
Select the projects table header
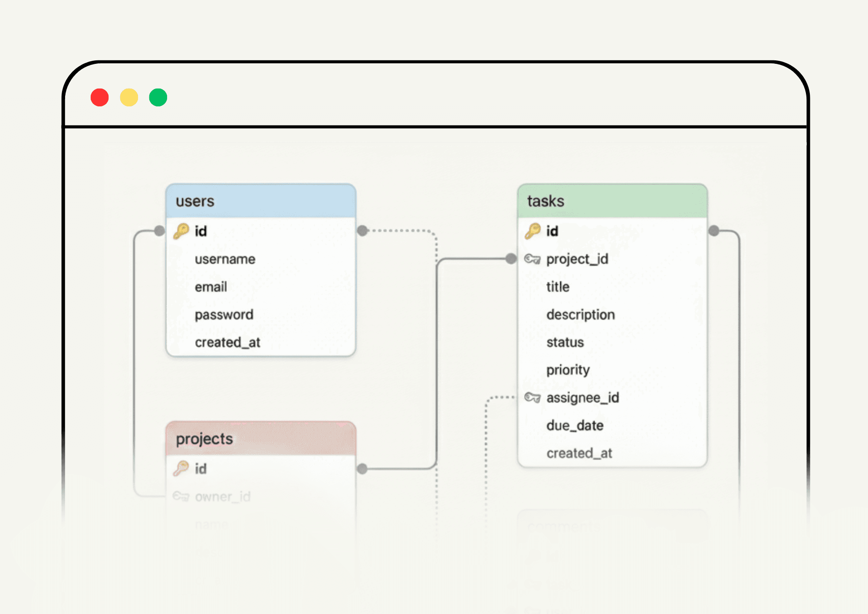[260, 439]
